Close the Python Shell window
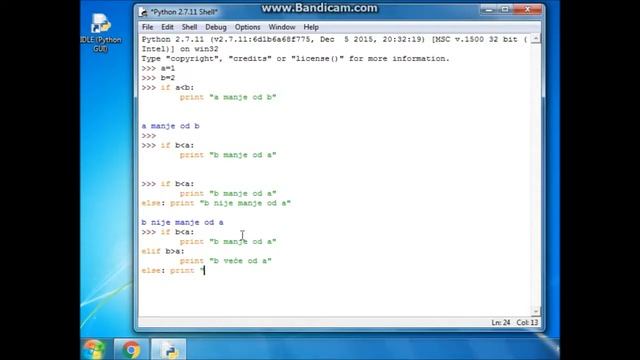 [527, 9]
